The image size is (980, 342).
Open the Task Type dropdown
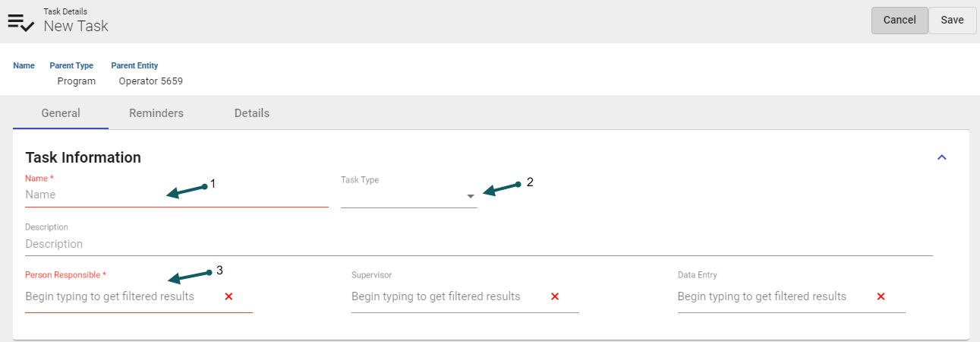471,196
